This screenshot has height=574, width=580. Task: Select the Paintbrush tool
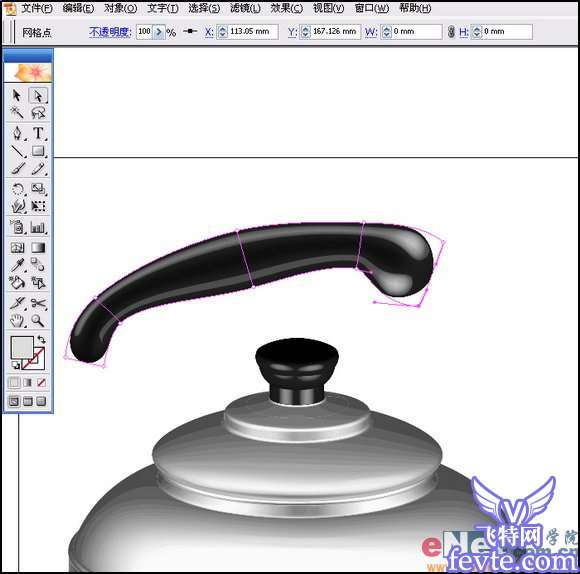(17, 169)
